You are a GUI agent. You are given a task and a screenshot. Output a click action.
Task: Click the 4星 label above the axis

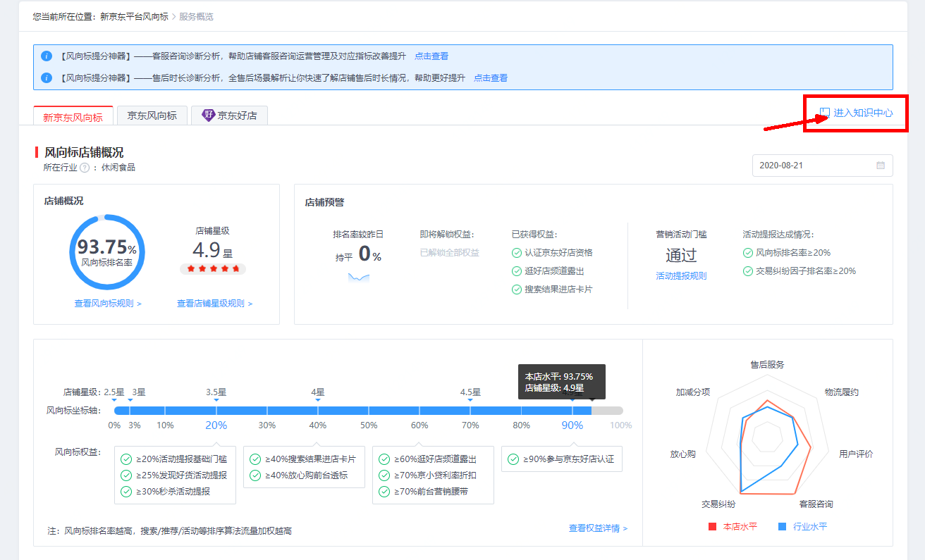click(x=318, y=392)
